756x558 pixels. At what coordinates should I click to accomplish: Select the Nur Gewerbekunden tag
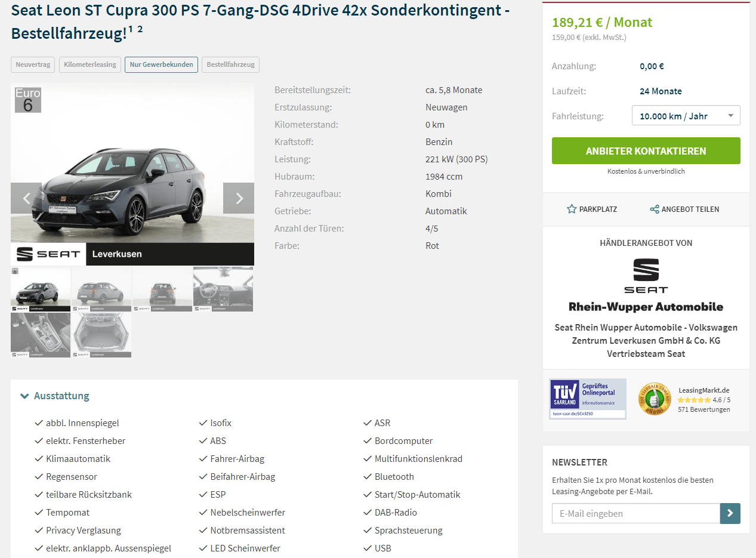[161, 64]
